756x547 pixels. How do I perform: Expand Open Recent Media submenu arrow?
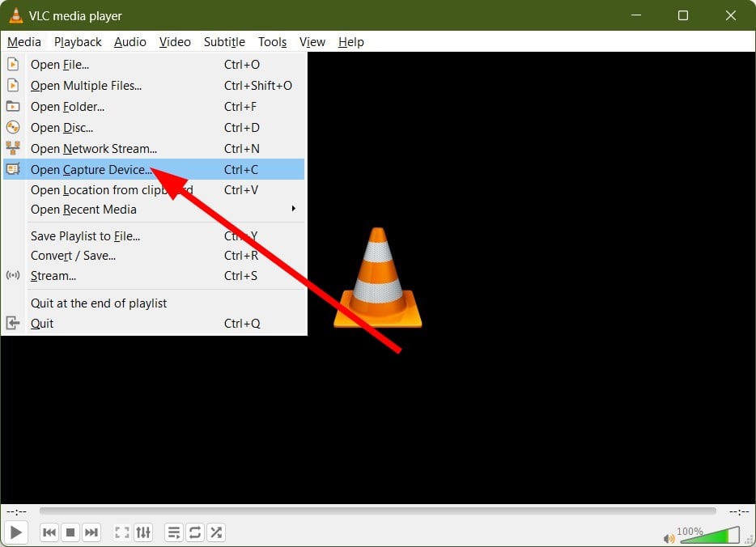(x=293, y=209)
